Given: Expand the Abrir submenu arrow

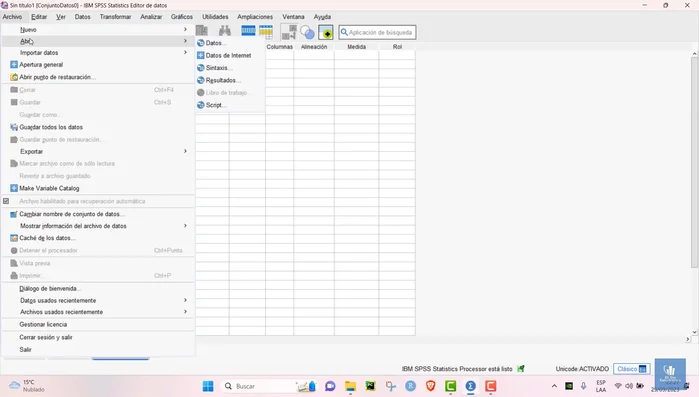Looking at the screenshot, I should pyautogui.click(x=185, y=41).
